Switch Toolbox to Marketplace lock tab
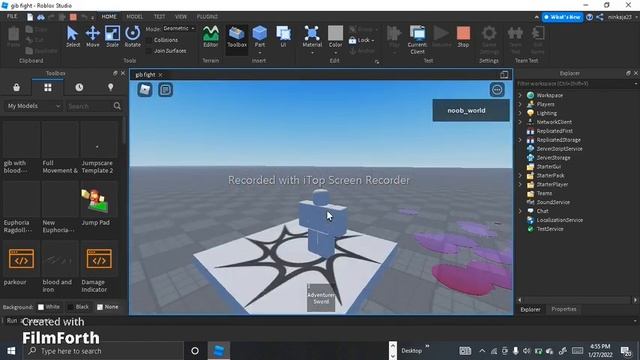 16,87
